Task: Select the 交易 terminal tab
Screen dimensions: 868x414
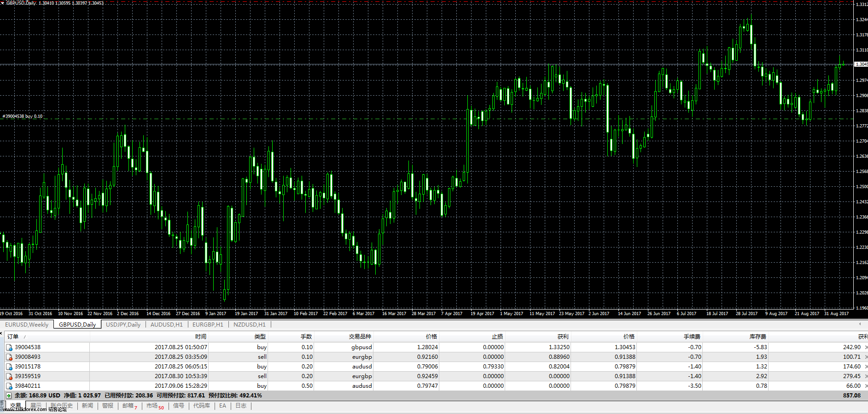Action: [16, 406]
